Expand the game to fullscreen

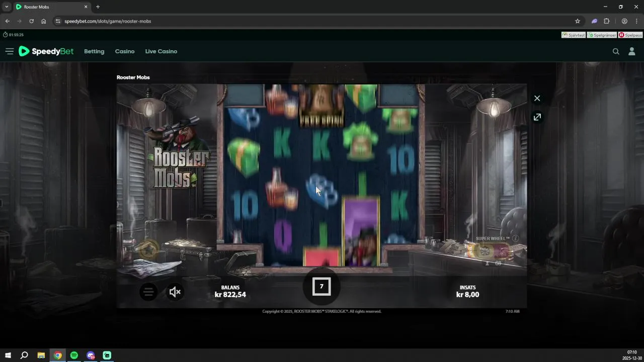point(537,117)
